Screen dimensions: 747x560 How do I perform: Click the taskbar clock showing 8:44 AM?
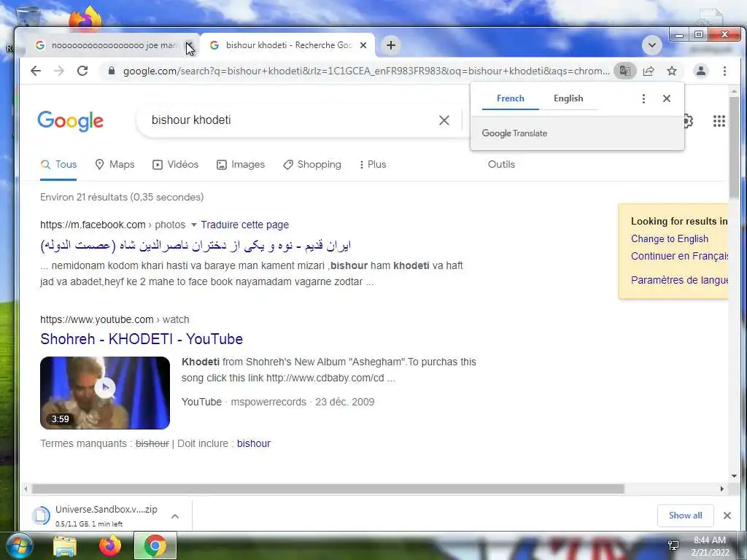pos(710,546)
